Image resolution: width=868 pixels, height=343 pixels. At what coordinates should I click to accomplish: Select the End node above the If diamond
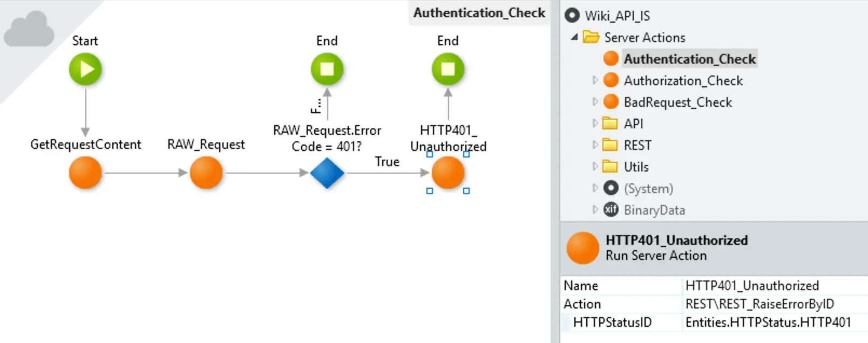click(x=327, y=70)
